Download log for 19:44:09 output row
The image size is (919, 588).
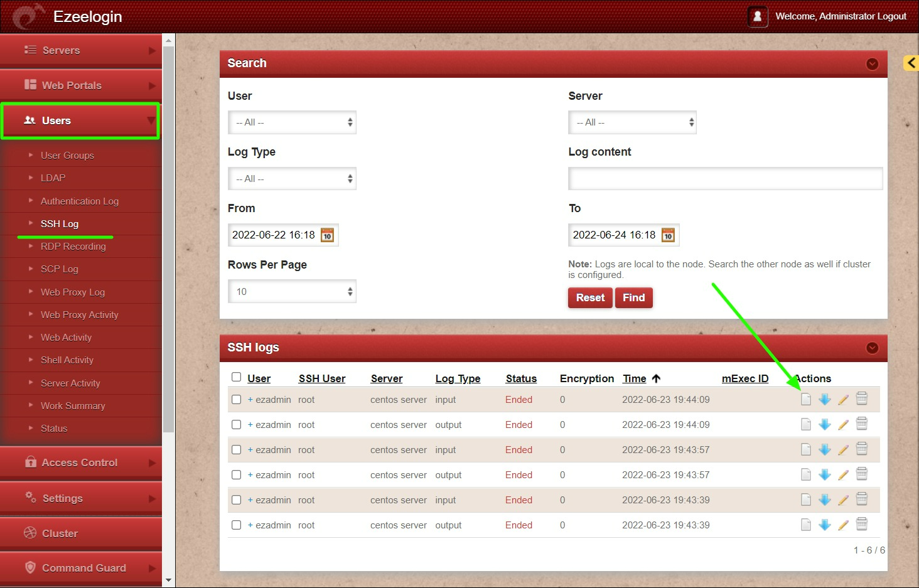pos(825,424)
